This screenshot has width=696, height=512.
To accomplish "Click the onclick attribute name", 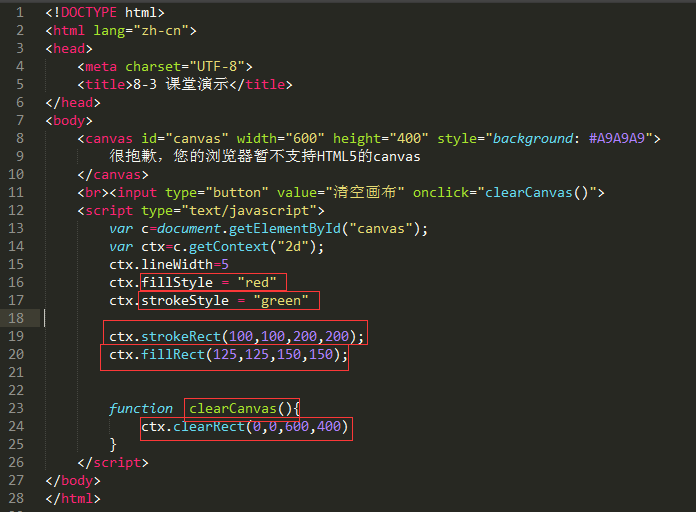I will (x=441, y=193).
